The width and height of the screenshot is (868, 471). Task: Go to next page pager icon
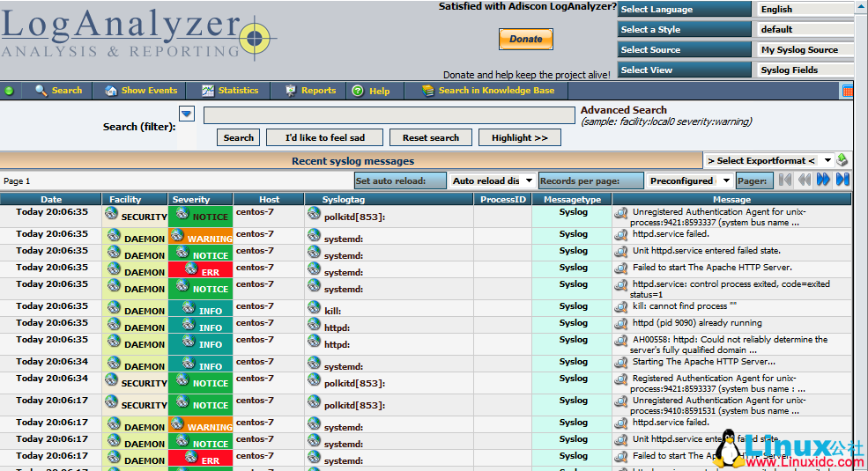(x=823, y=180)
